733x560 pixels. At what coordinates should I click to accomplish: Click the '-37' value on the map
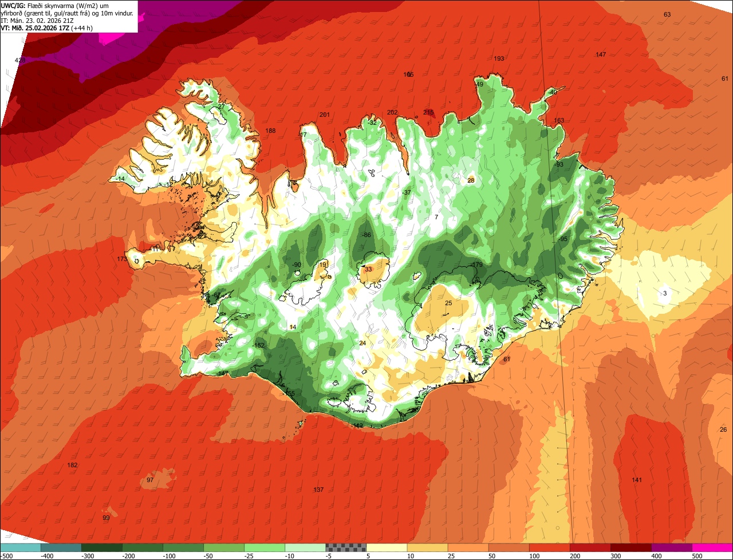tap(407, 192)
